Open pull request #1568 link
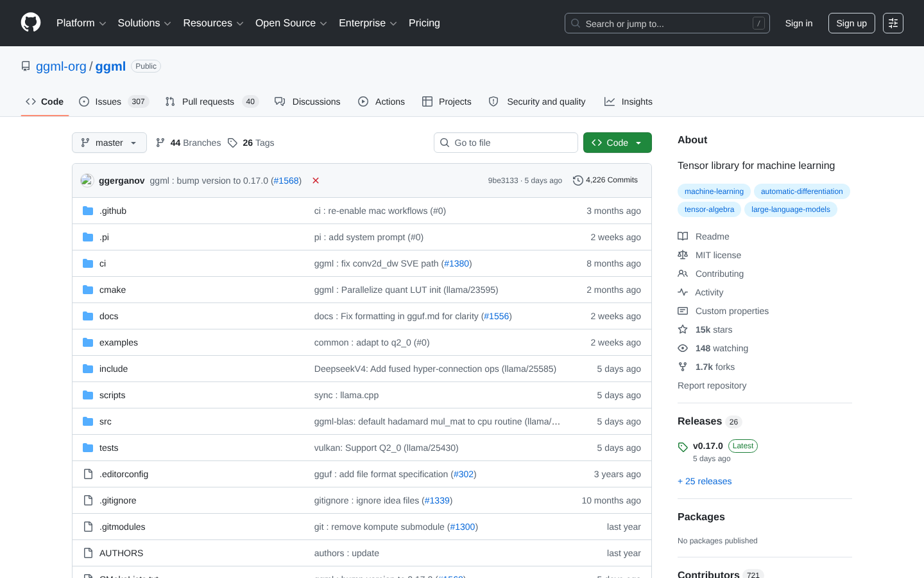This screenshot has height=578, width=924. (x=286, y=180)
